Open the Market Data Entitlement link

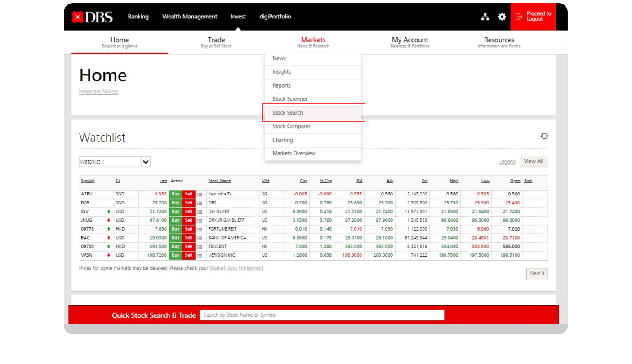pyautogui.click(x=236, y=268)
